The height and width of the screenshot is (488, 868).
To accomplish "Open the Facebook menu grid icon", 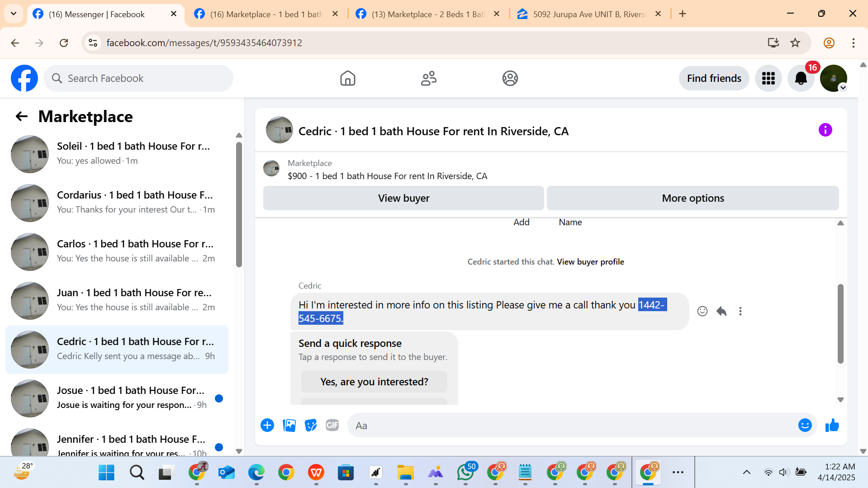I will point(768,78).
